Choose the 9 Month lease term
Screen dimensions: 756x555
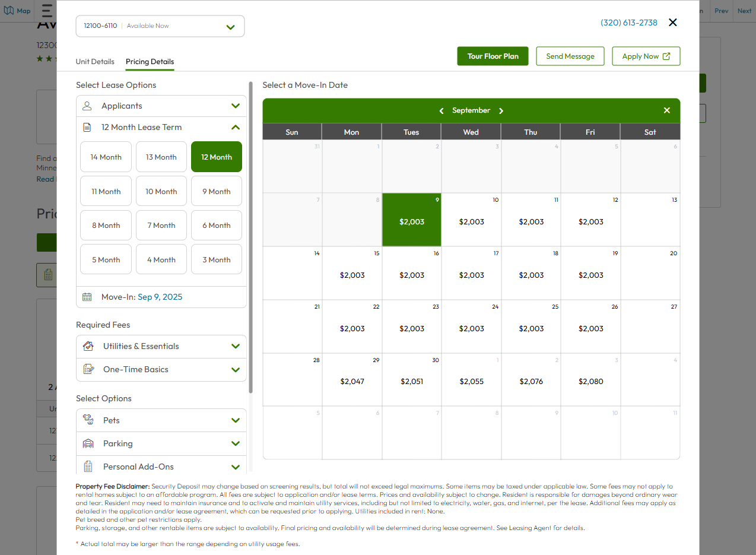tap(216, 192)
